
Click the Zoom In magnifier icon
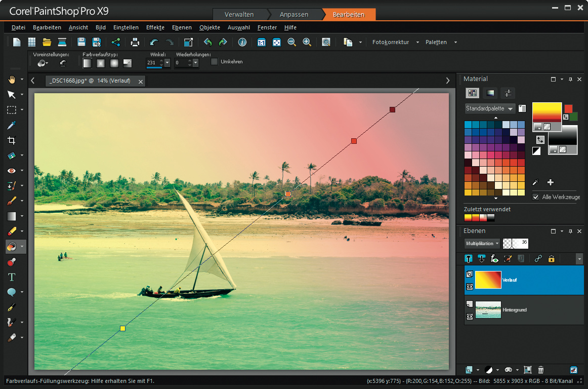(307, 43)
